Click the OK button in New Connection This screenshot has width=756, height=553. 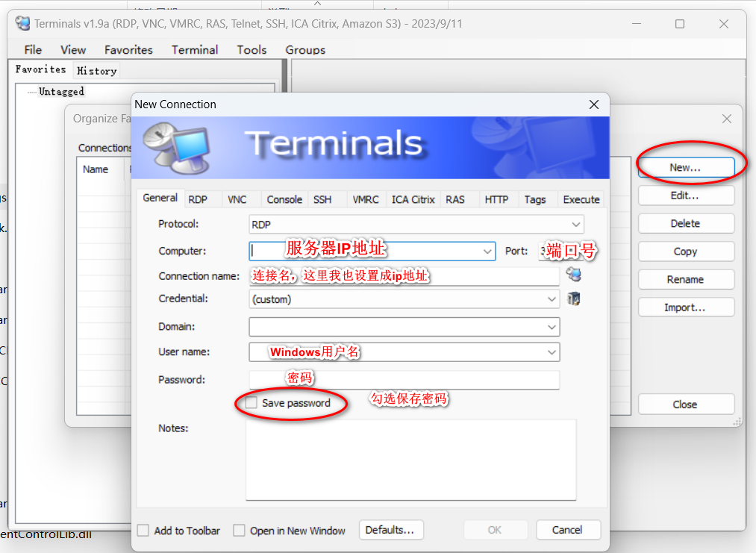[495, 530]
